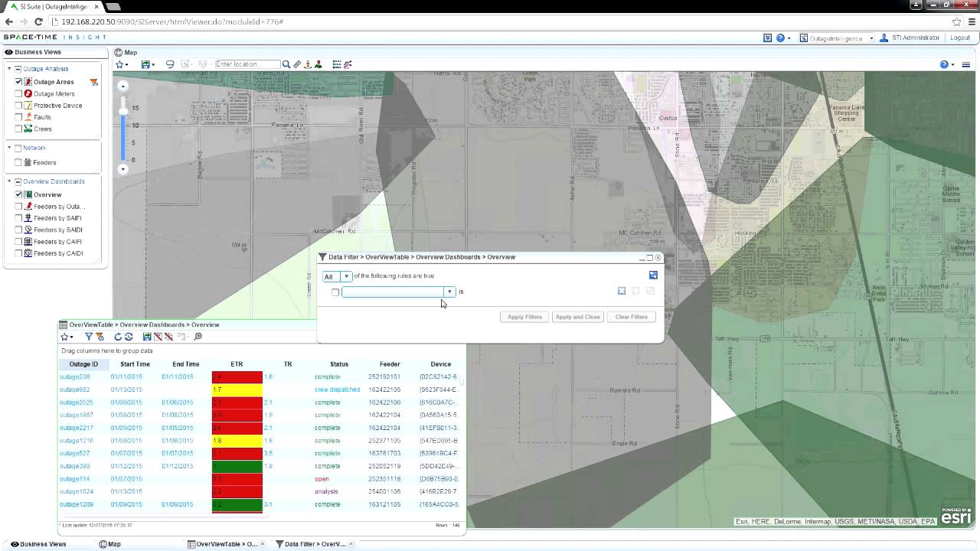
Task: Enable the Crews layer checkbox
Action: [18, 129]
